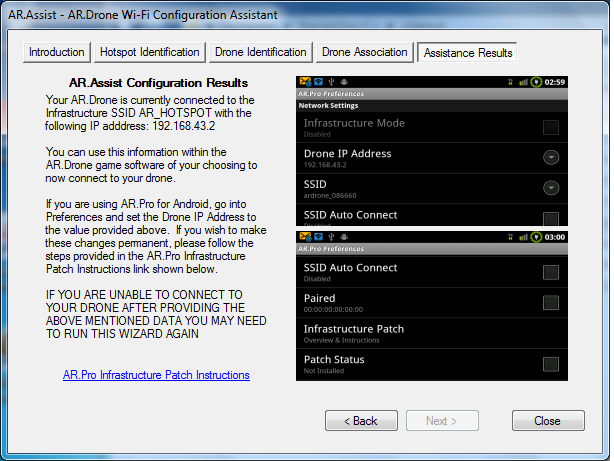The width and height of the screenshot is (614, 461).
Task: Click the Not Installed patch status text
Action: (x=324, y=371)
